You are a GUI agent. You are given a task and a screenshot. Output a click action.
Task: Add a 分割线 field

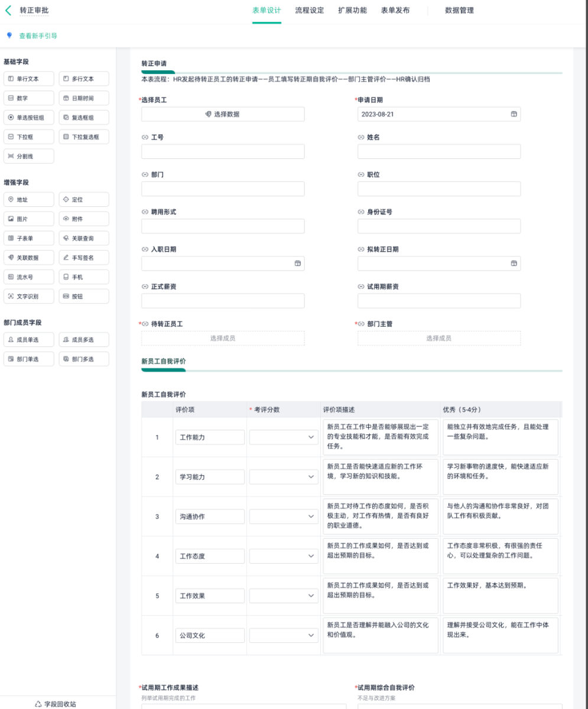point(28,156)
